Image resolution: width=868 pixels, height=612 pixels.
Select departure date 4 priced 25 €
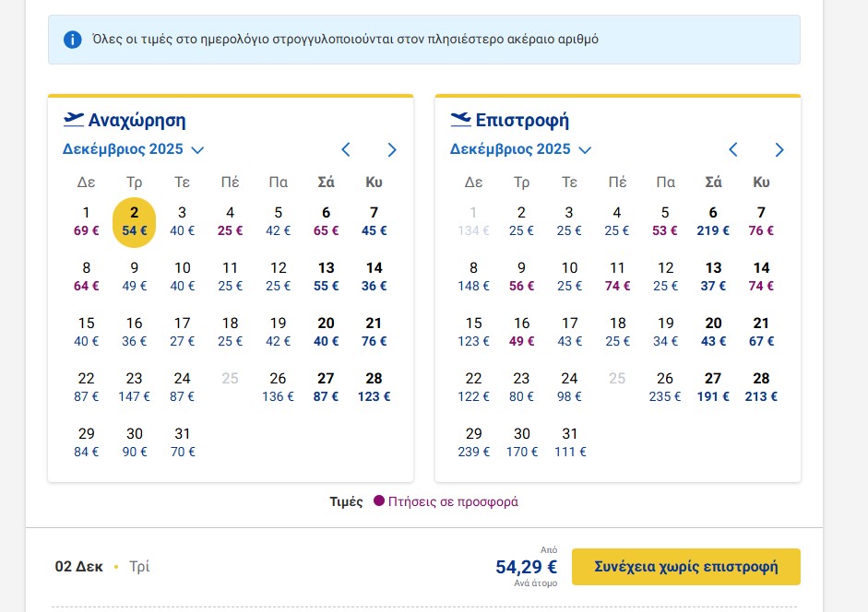(x=231, y=221)
